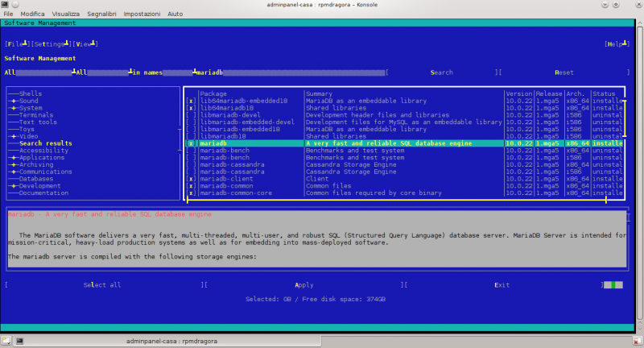The height and width of the screenshot is (348, 644).
Task: Open rpmdragora [File] pull-down menu
Action: [x=17, y=44]
